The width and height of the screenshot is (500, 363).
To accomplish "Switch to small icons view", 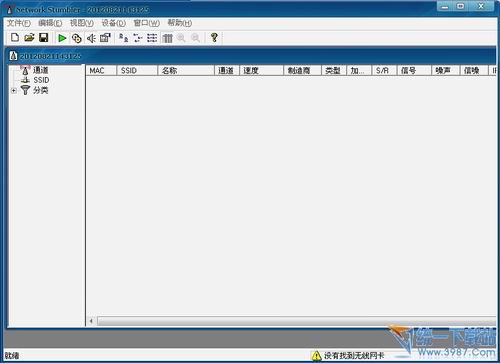I will [x=138, y=38].
